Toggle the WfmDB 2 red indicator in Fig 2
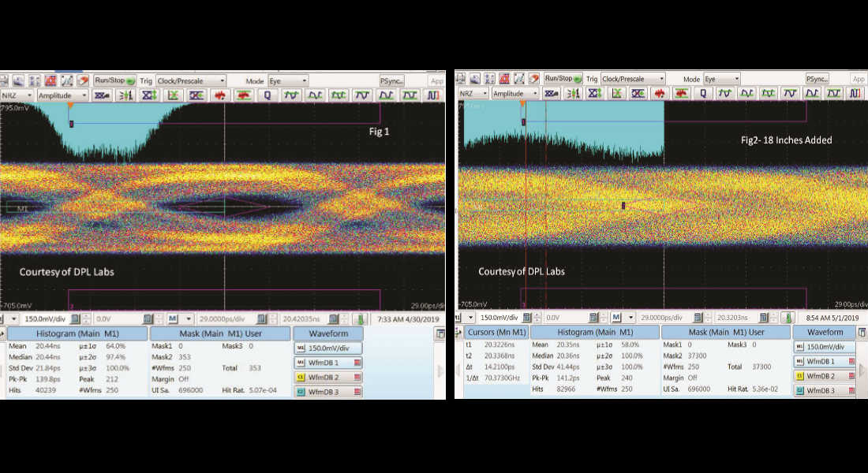Screen dimensions: 868x473 852,375
